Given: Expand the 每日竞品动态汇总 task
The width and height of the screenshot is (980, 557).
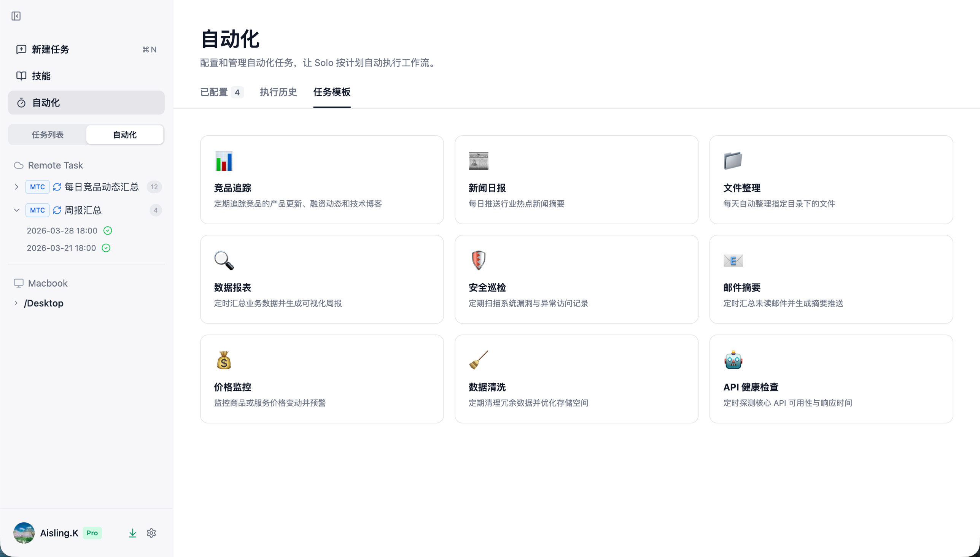Looking at the screenshot, I should tap(16, 187).
